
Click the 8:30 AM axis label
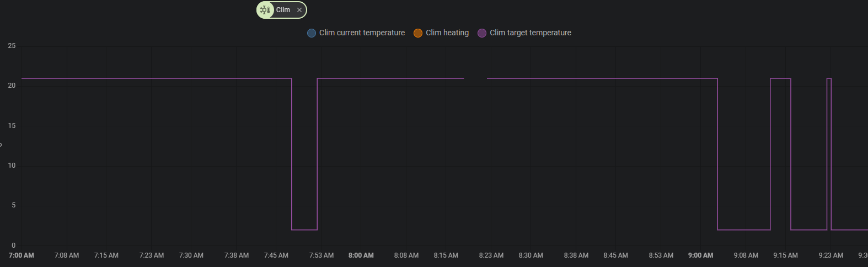(531, 255)
